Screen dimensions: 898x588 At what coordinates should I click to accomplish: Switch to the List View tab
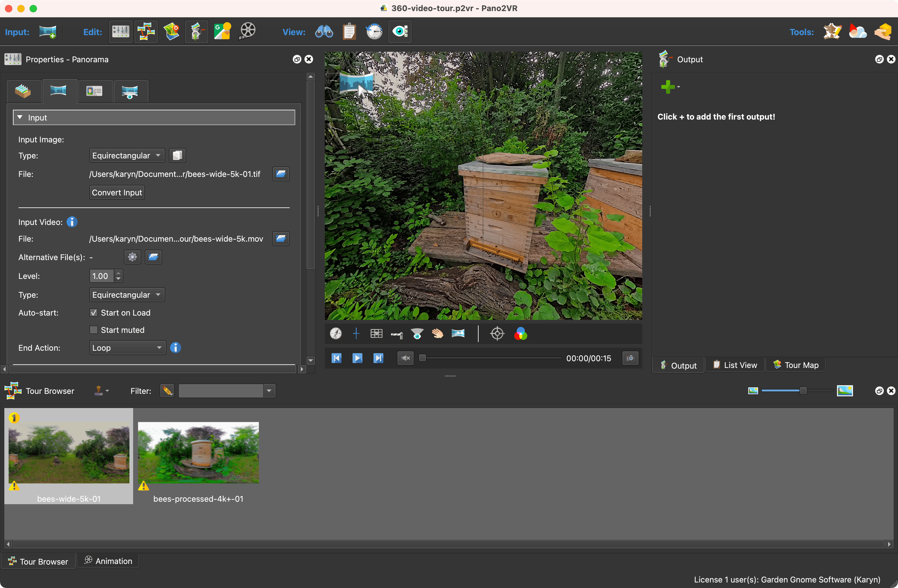(x=735, y=365)
